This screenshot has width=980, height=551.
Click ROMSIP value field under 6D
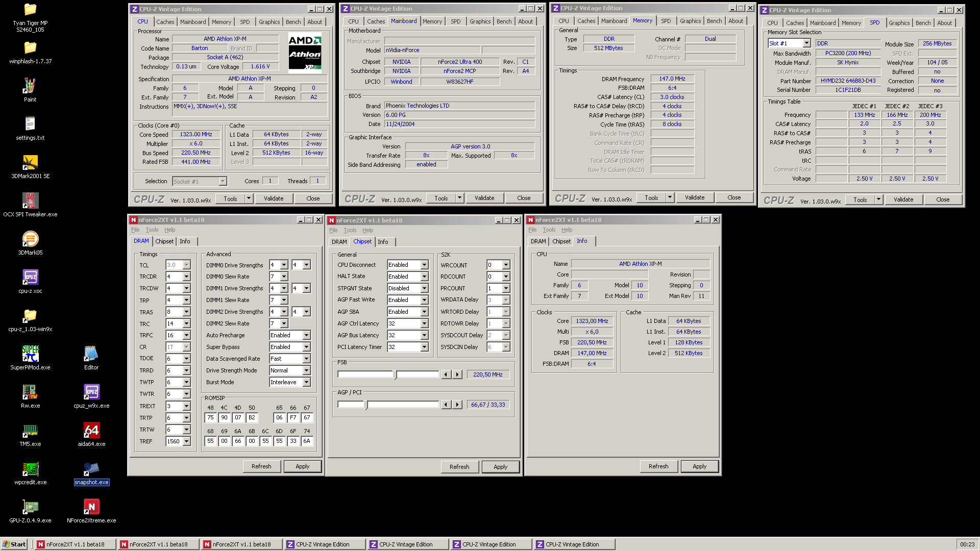[x=279, y=441]
